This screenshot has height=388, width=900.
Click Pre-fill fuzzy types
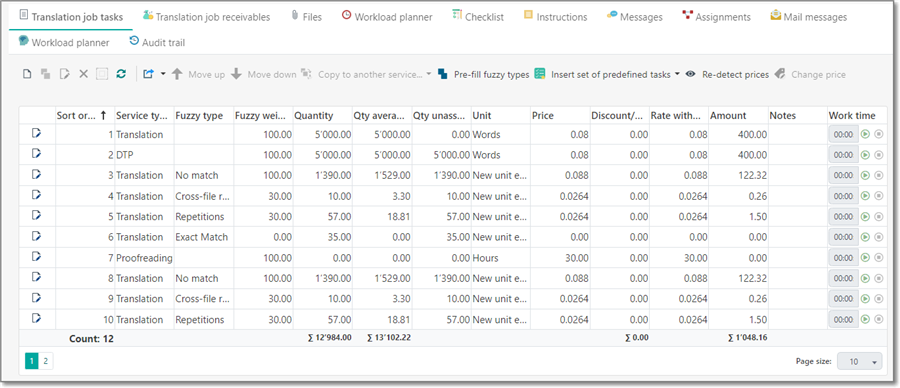click(483, 75)
